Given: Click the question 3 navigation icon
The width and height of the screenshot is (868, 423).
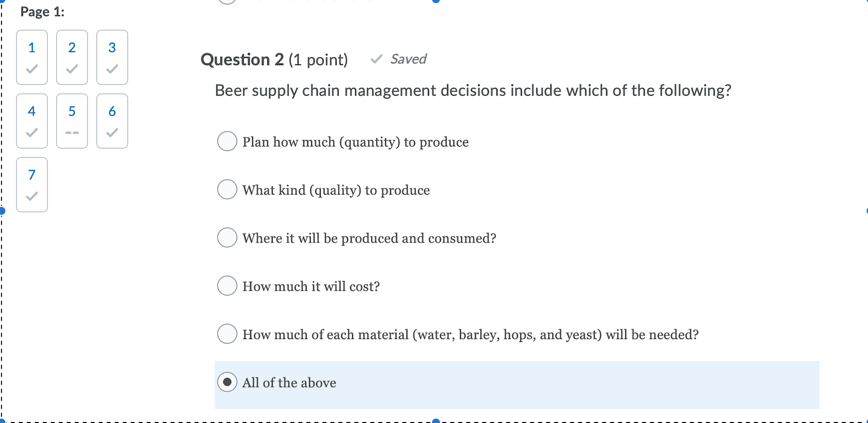Looking at the screenshot, I should (x=112, y=57).
